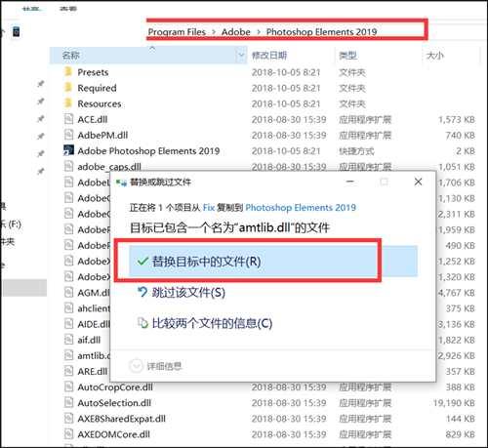Open the Presets folder icon
Image resolution: width=488 pixels, height=448 pixels.
pos(68,71)
